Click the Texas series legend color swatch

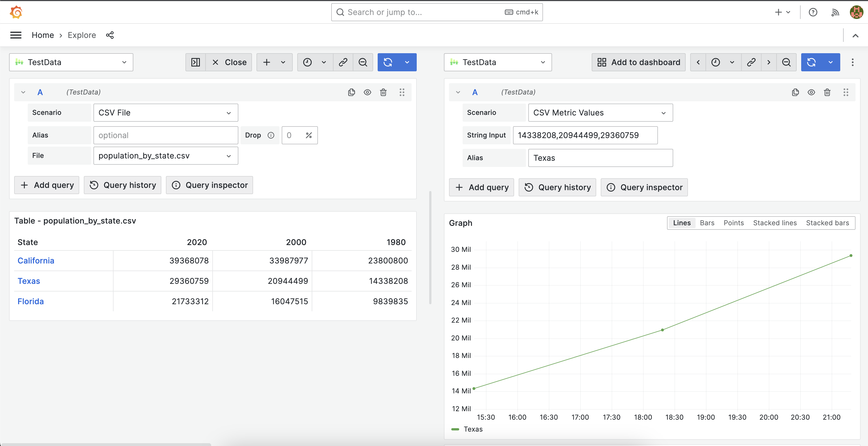[x=455, y=429]
